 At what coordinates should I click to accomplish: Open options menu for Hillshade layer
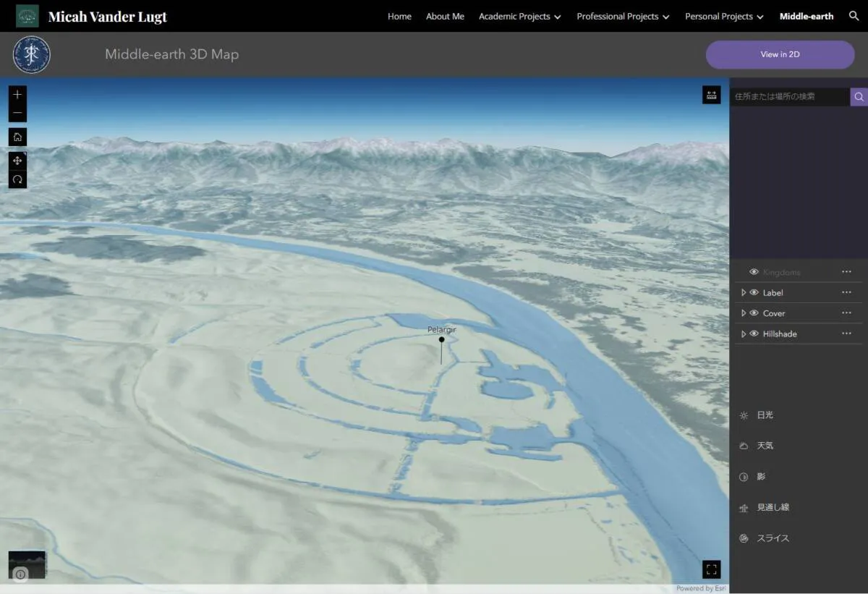(x=846, y=334)
